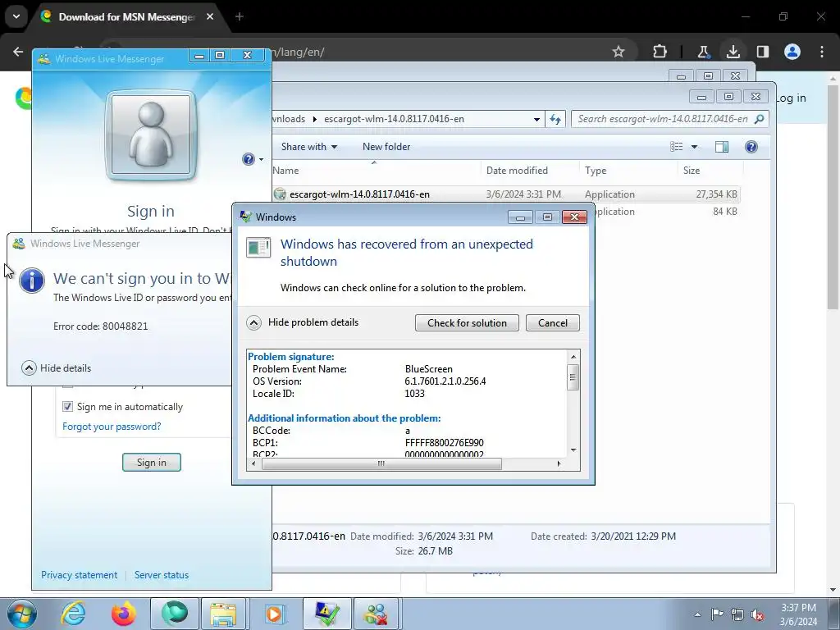Switch to the green browser taskbar icon
This screenshot has width=840, height=630.
click(x=175, y=614)
